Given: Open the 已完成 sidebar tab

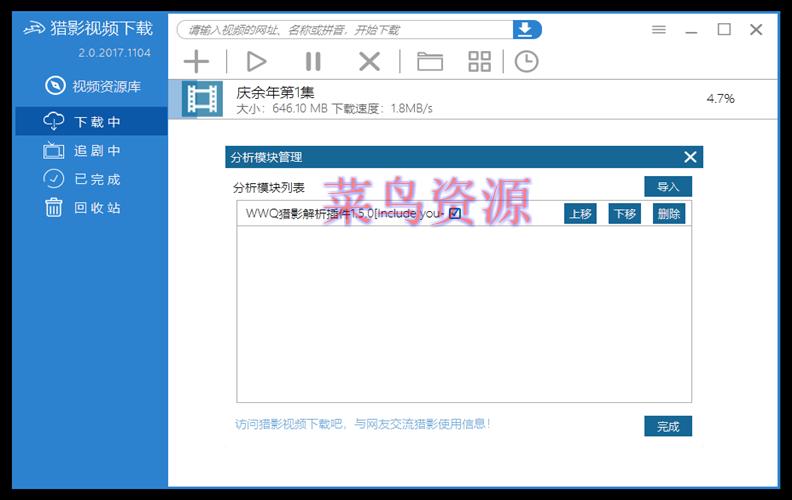Looking at the screenshot, I should click(91, 179).
